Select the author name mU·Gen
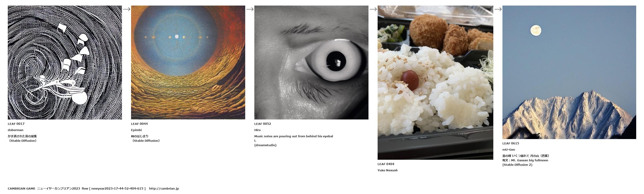The width and height of the screenshot is (644, 194). (x=509, y=150)
